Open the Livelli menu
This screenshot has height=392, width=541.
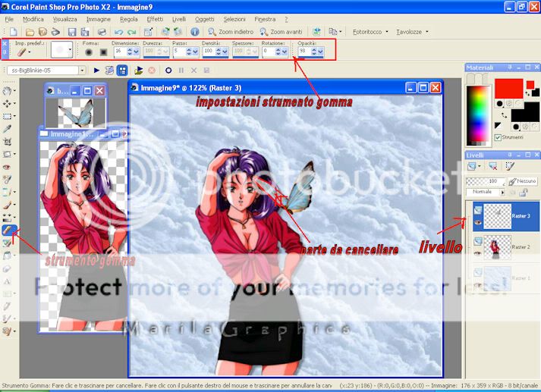[179, 19]
